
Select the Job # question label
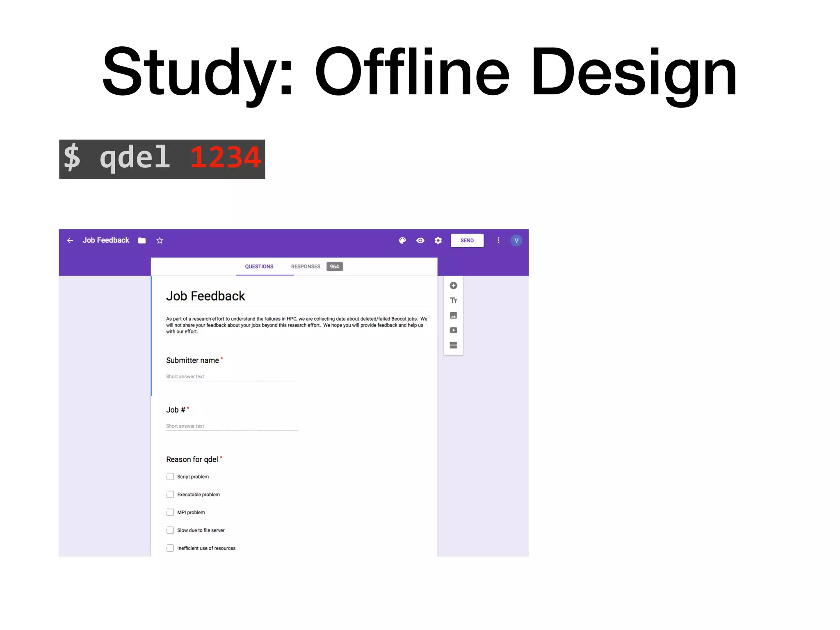[x=176, y=410]
